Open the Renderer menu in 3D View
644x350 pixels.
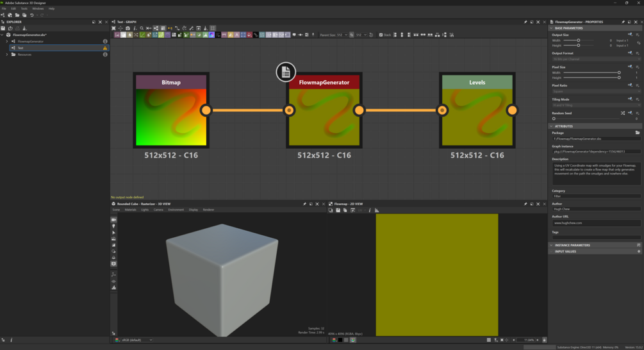pos(208,210)
